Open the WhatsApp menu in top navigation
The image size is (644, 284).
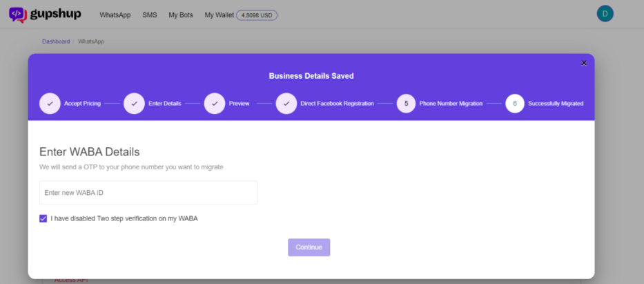coord(115,15)
